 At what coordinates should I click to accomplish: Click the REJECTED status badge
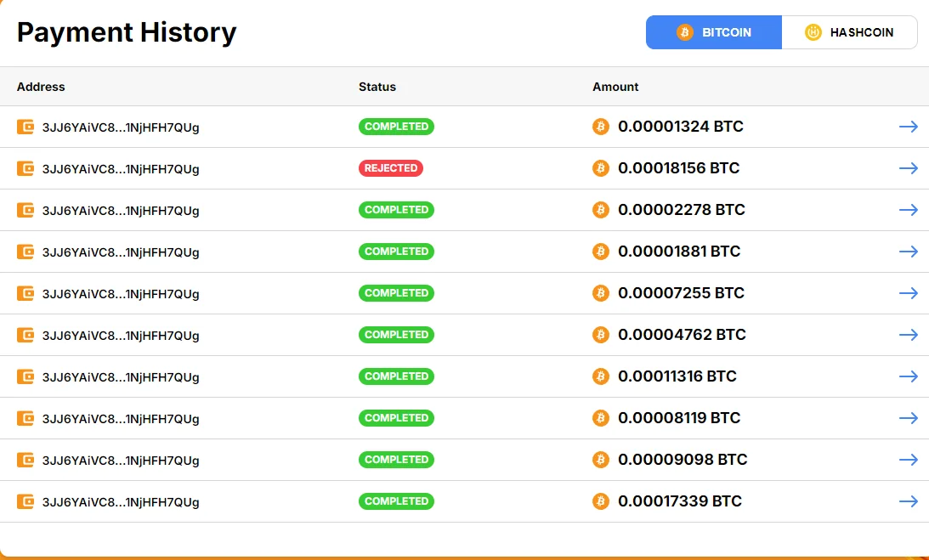tap(391, 168)
